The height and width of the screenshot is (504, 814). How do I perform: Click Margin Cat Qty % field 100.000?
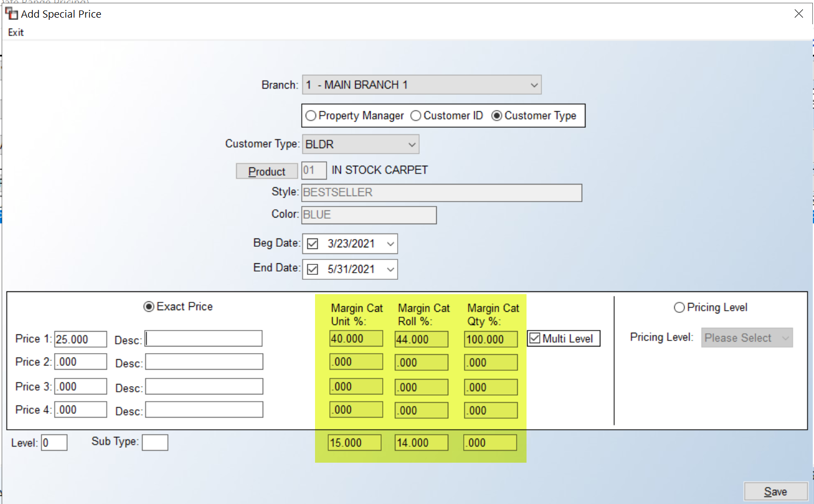click(491, 339)
